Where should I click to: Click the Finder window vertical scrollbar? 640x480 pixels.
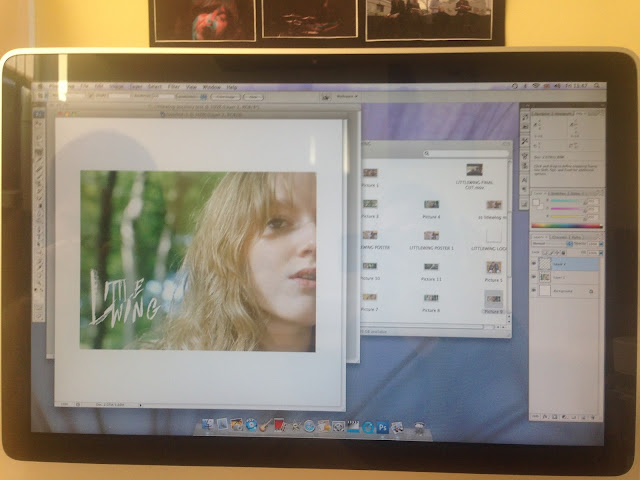(x=509, y=242)
